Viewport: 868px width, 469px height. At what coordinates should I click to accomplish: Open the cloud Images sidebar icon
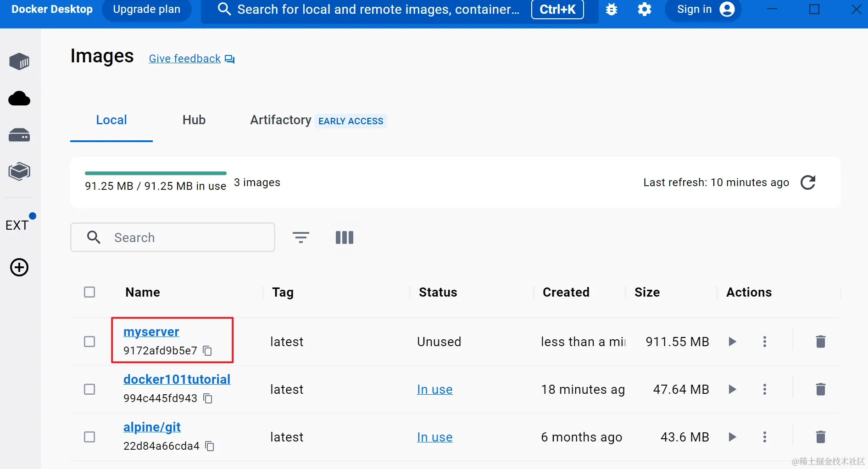click(19, 99)
